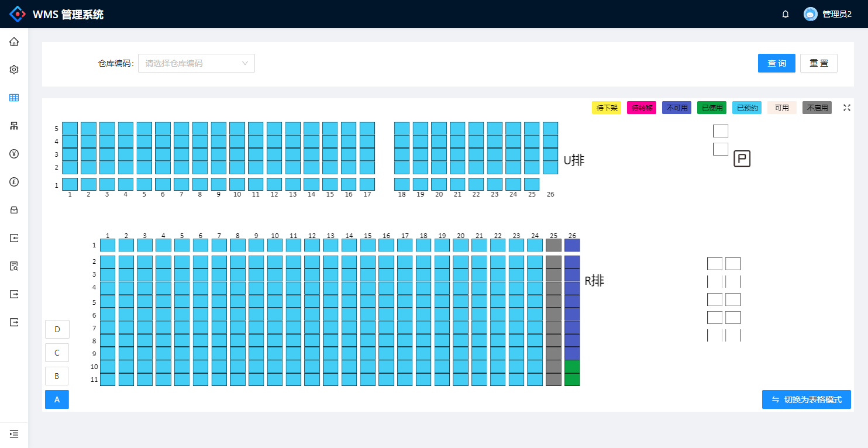
Task: Open the 仓库编码 warehouse code dropdown
Action: tap(197, 63)
